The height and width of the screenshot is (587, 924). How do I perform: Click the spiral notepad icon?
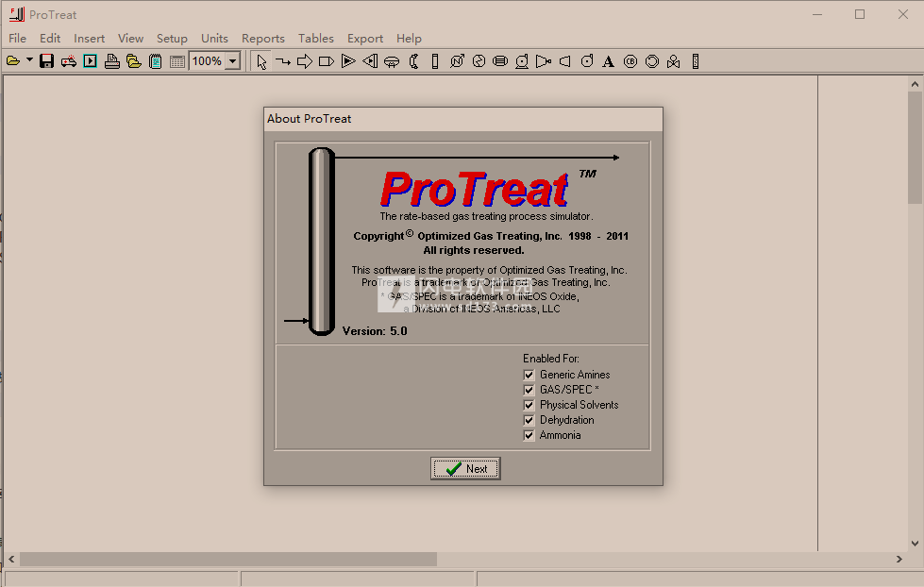[156, 61]
